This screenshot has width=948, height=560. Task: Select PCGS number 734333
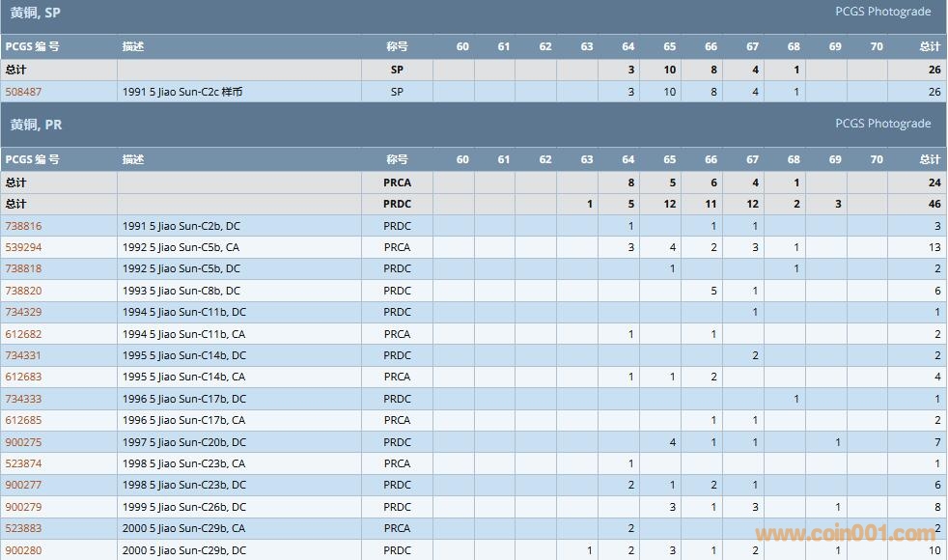coord(24,399)
